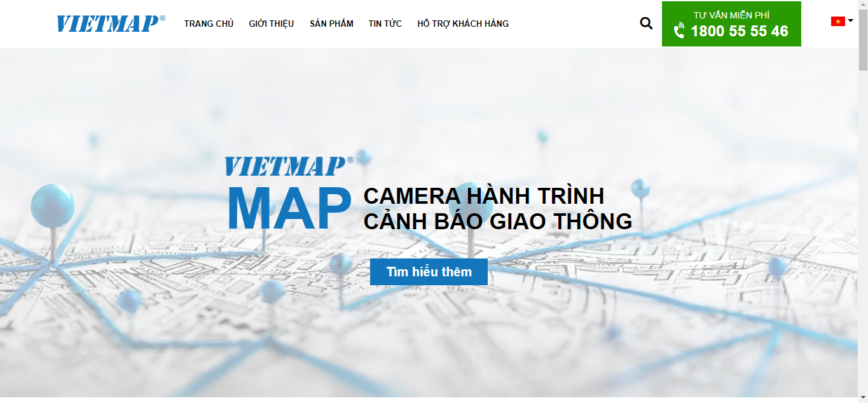Click the CẢNH BÁO GIAO THÔNG headline
The height and width of the screenshot is (403, 868).
coord(497,221)
